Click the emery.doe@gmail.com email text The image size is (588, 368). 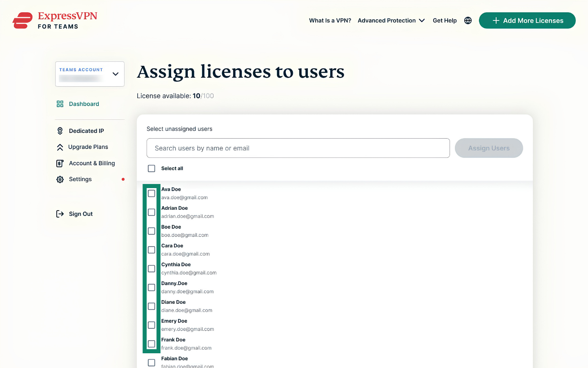pyautogui.click(x=187, y=329)
